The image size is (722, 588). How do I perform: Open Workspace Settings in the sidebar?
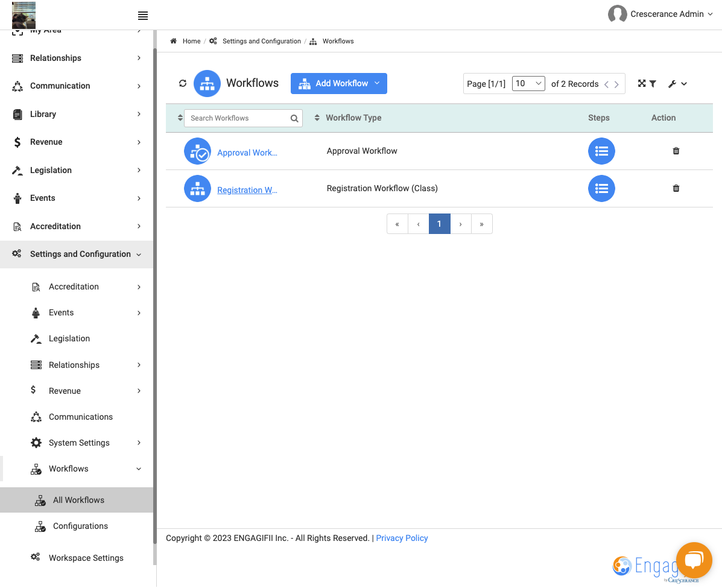pos(86,558)
